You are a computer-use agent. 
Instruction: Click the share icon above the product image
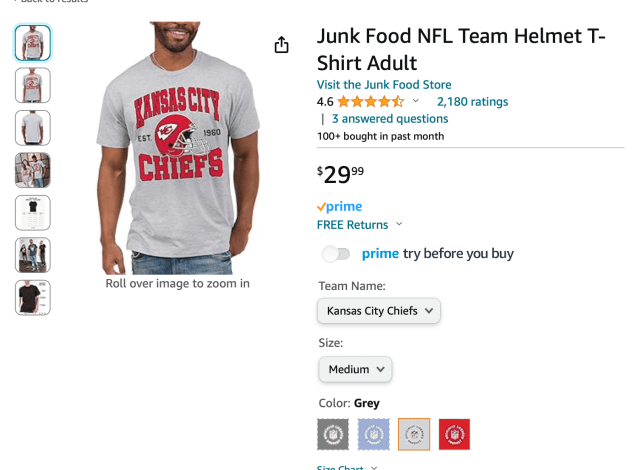click(281, 45)
